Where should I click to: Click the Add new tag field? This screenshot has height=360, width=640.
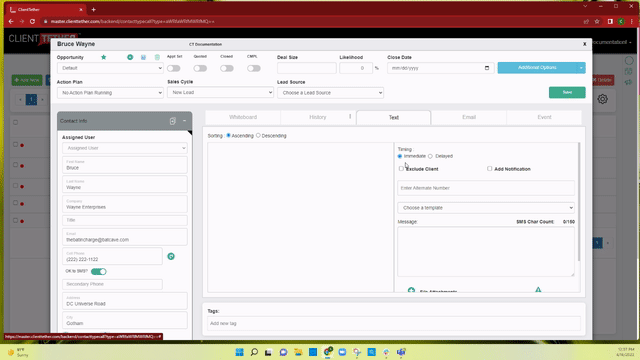tap(394, 323)
